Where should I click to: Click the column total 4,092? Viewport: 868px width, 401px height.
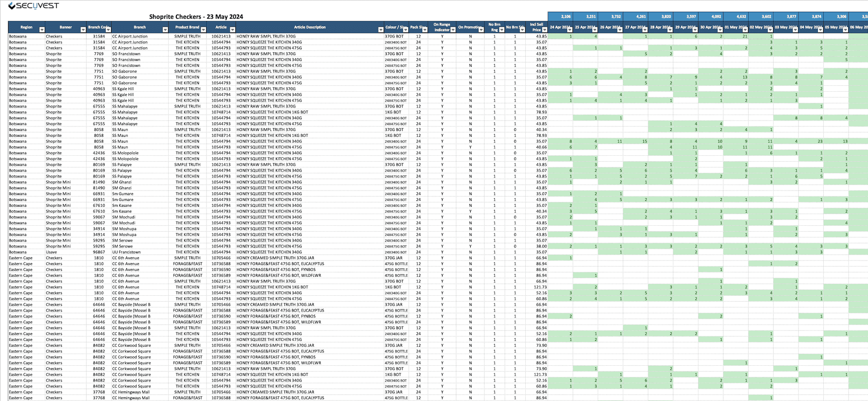point(717,17)
